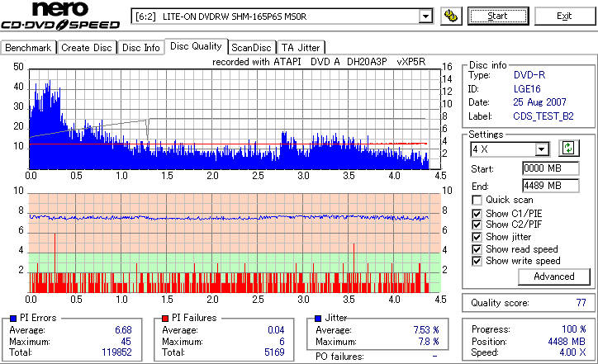Open the 4 X speed dropdown
The image size is (598, 364).
(541, 149)
